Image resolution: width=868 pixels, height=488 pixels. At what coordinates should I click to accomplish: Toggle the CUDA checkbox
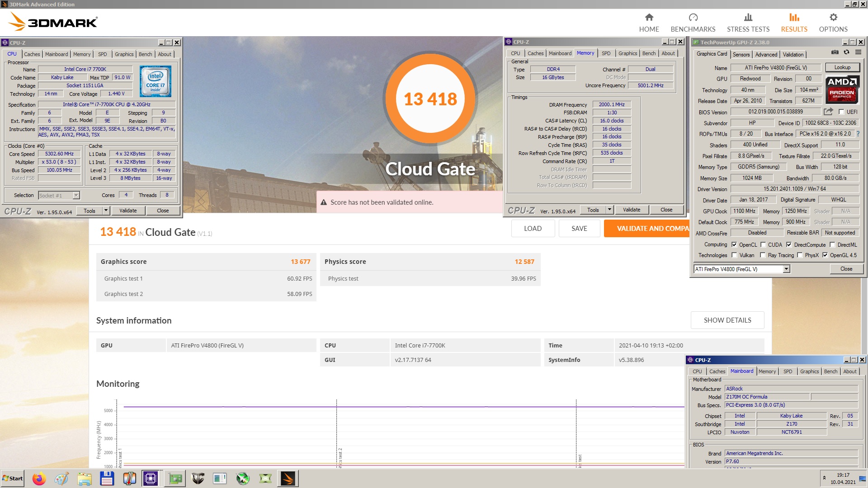(x=763, y=244)
